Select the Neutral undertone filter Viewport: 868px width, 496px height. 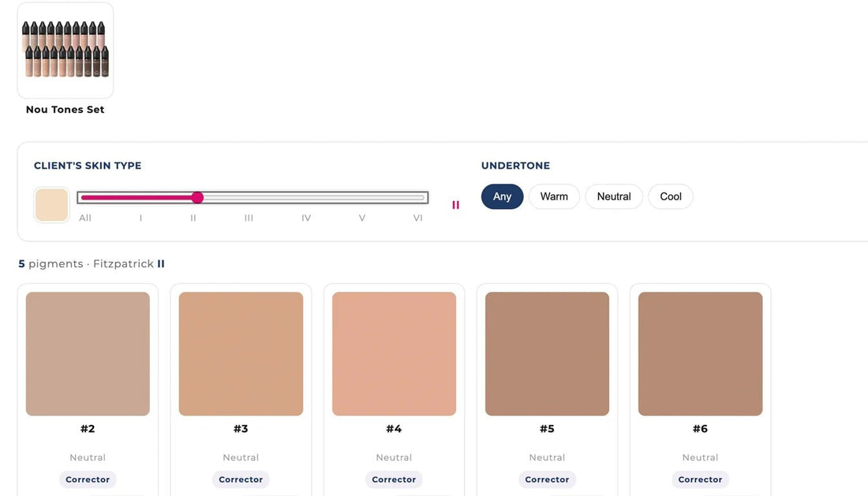click(614, 196)
